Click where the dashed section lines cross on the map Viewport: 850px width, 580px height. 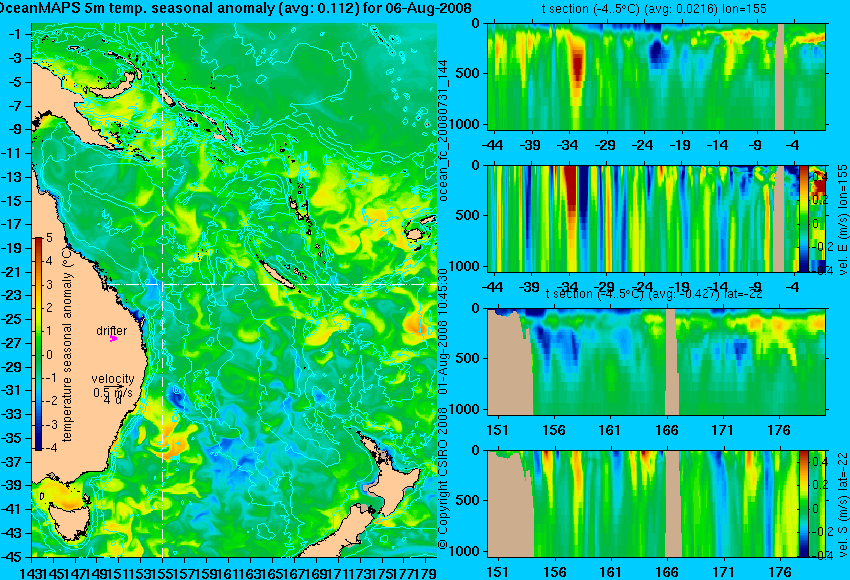163,284
